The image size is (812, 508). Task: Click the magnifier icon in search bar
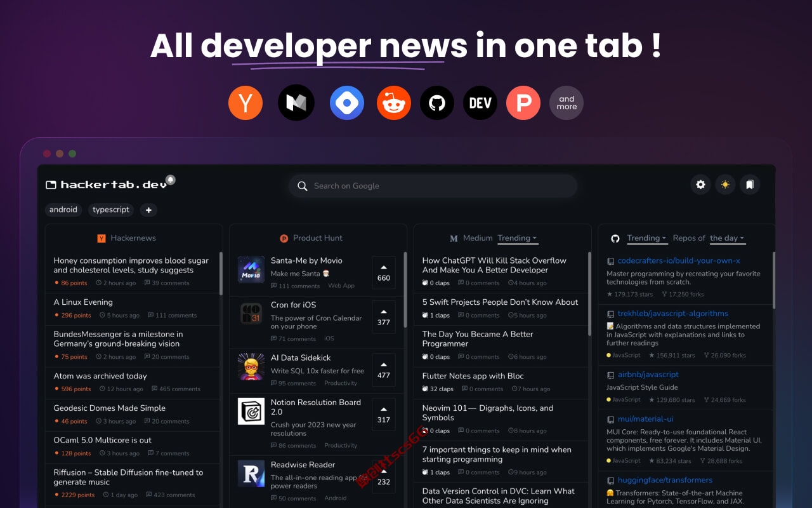303,186
